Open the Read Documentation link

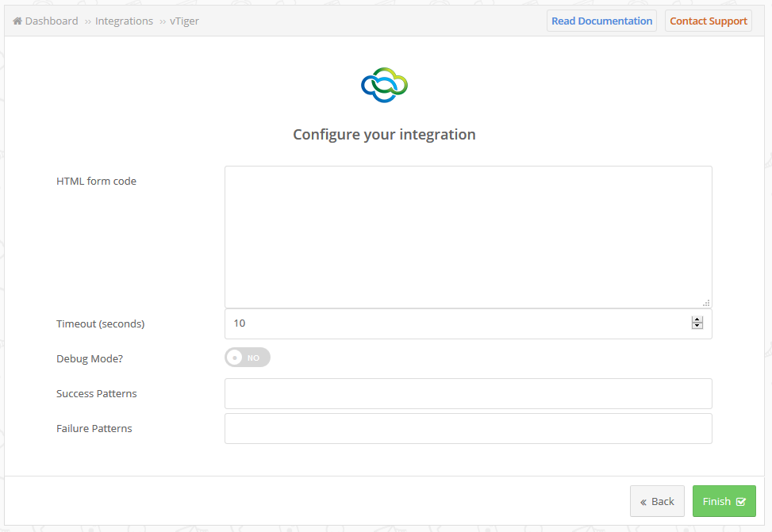[x=601, y=21]
